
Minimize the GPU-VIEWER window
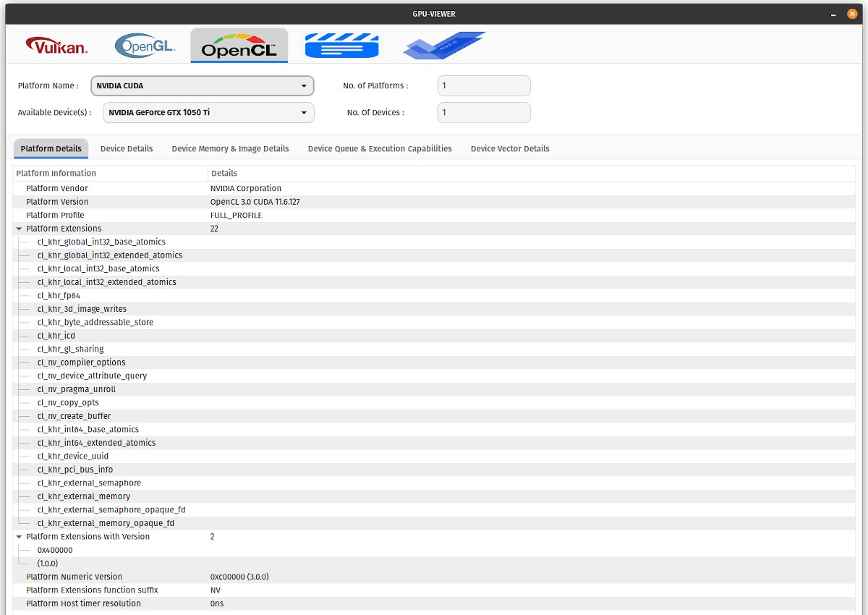point(833,14)
